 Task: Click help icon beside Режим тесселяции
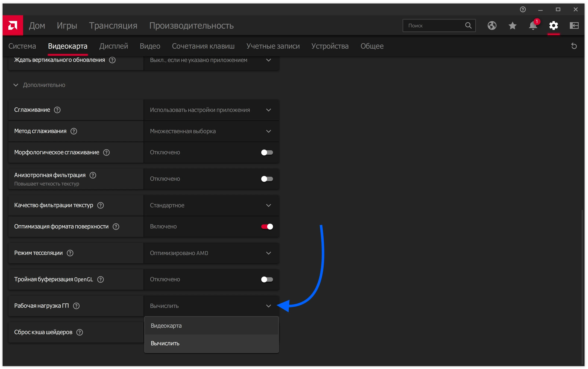click(70, 253)
